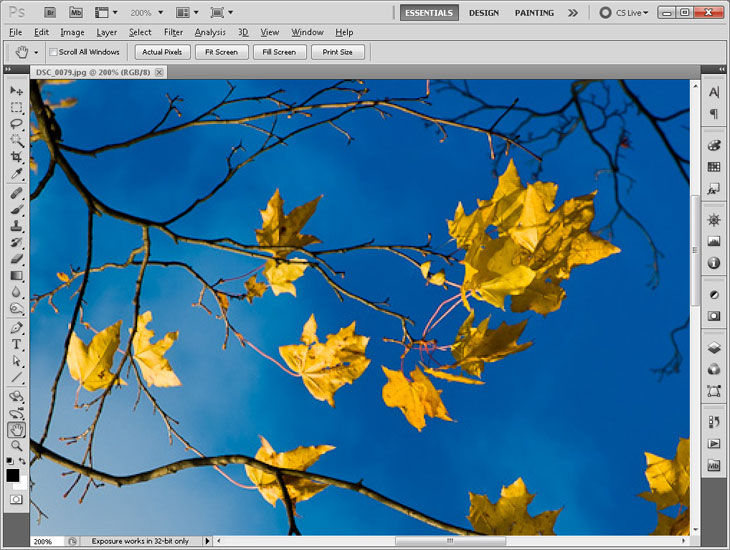Select the Dodge tool

point(16,308)
